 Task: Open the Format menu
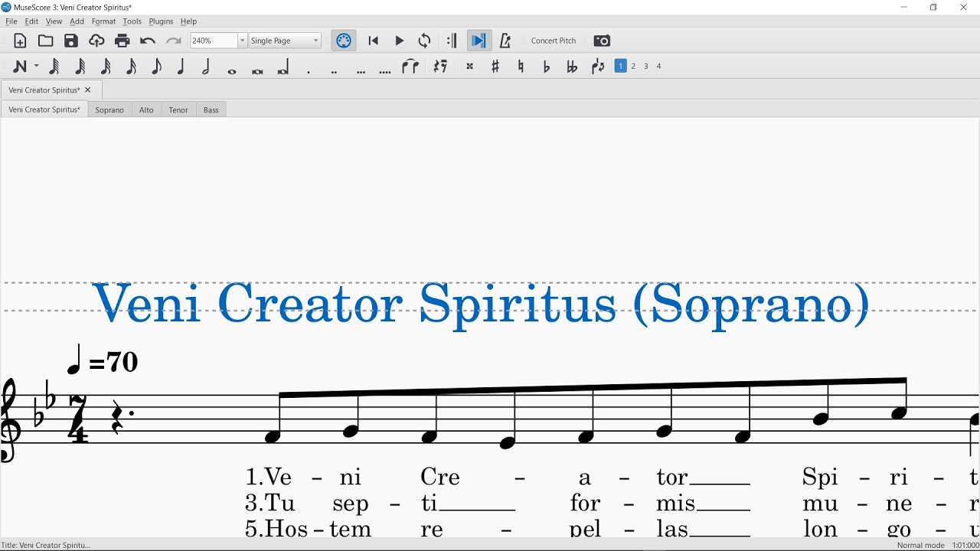click(103, 21)
